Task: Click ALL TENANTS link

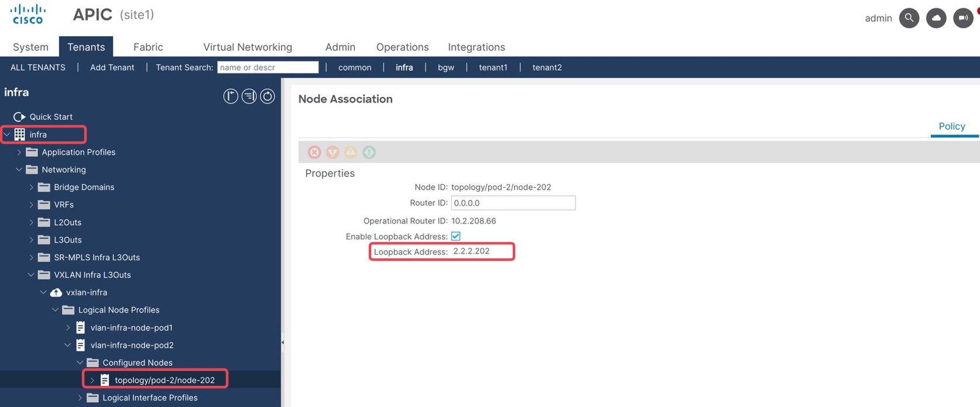Action: [38, 67]
